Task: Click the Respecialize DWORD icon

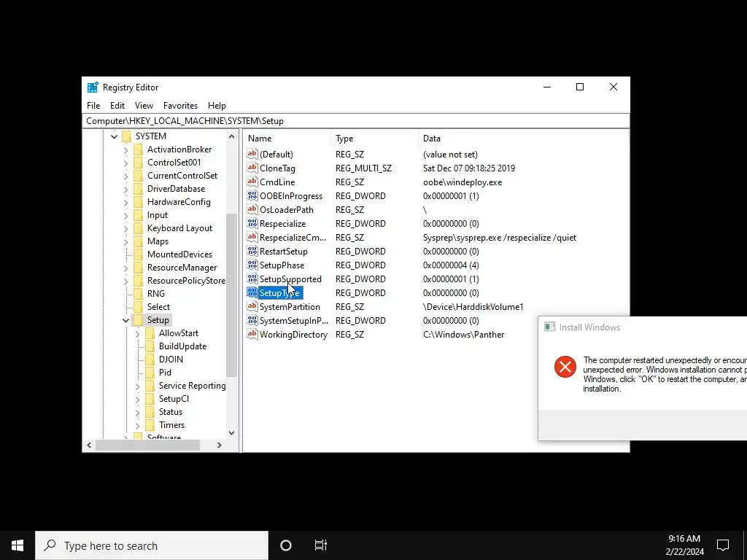Action: pos(252,223)
